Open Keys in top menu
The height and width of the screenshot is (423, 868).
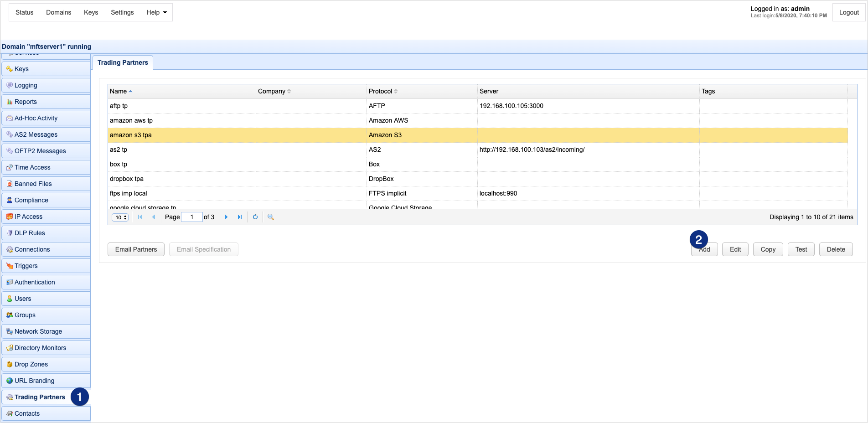91,12
